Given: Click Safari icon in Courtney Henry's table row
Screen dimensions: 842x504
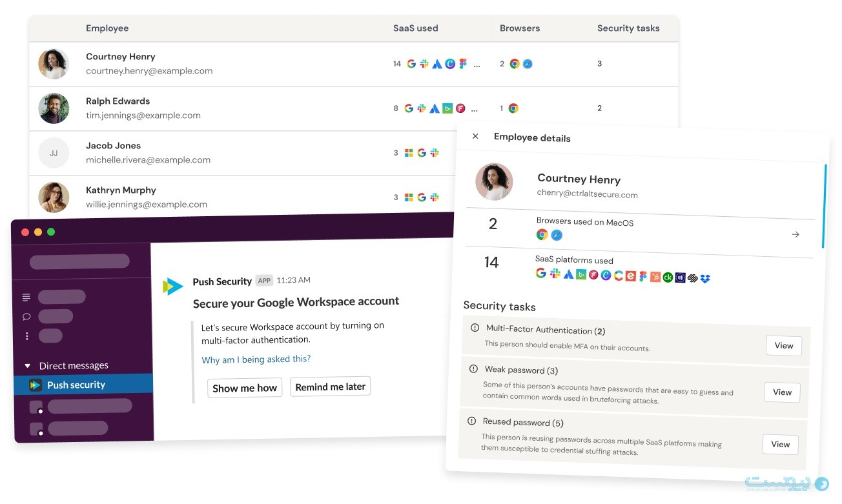Looking at the screenshot, I should 528,64.
